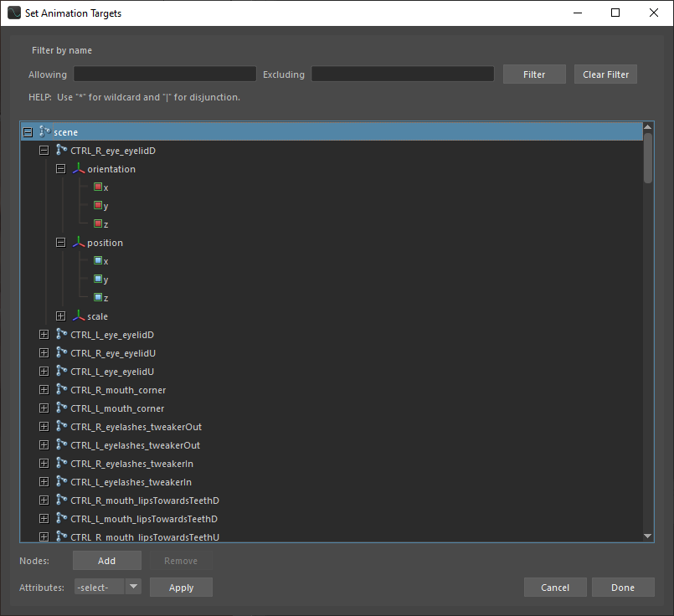The image size is (674, 616).
Task: Expand the scale attribute group
Action: point(60,316)
